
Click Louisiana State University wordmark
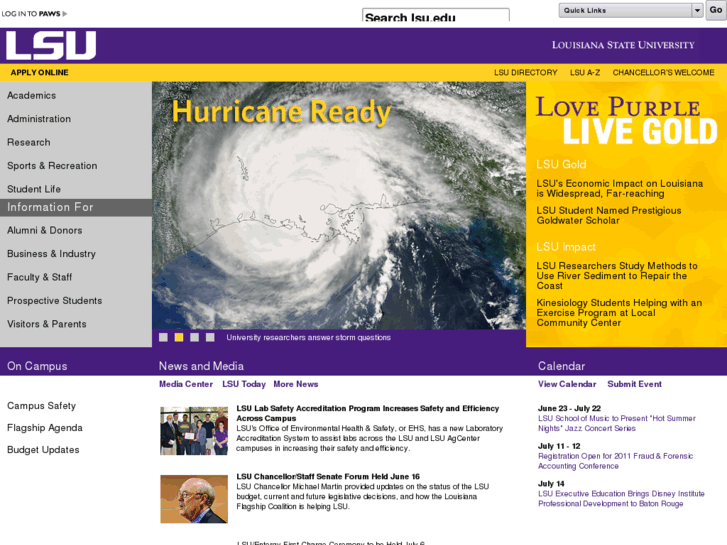tap(623, 45)
